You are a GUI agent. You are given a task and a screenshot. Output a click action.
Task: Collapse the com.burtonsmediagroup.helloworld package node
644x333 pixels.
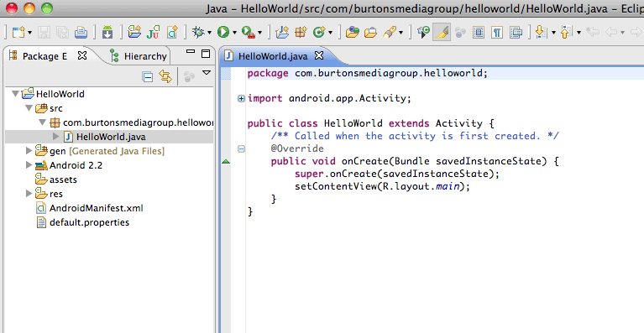pos(42,122)
